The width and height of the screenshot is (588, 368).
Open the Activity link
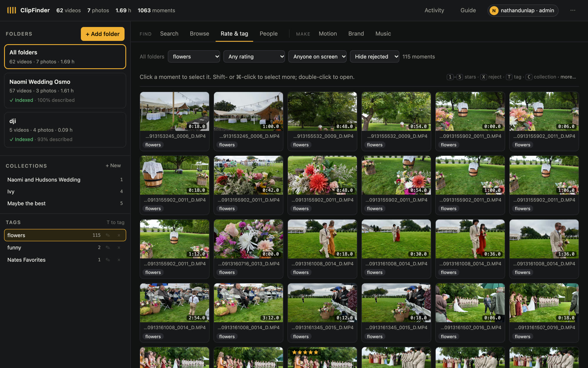434,10
